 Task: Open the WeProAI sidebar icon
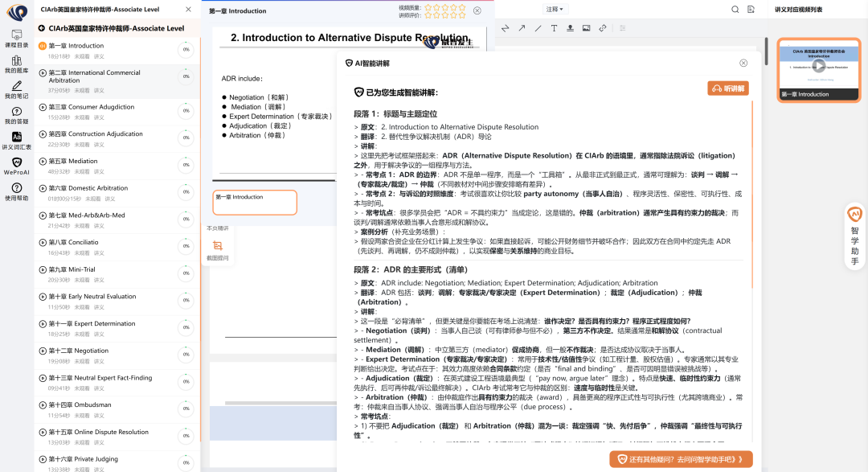coord(16,166)
